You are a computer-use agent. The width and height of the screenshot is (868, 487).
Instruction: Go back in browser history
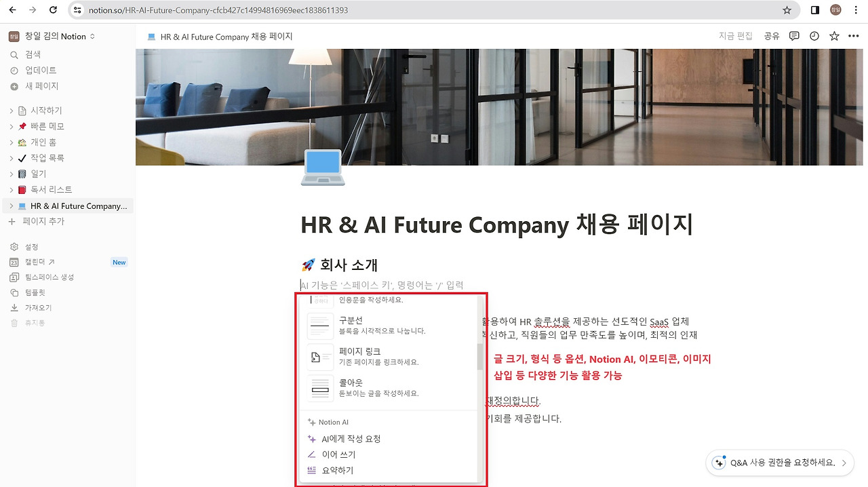pos(13,10)
